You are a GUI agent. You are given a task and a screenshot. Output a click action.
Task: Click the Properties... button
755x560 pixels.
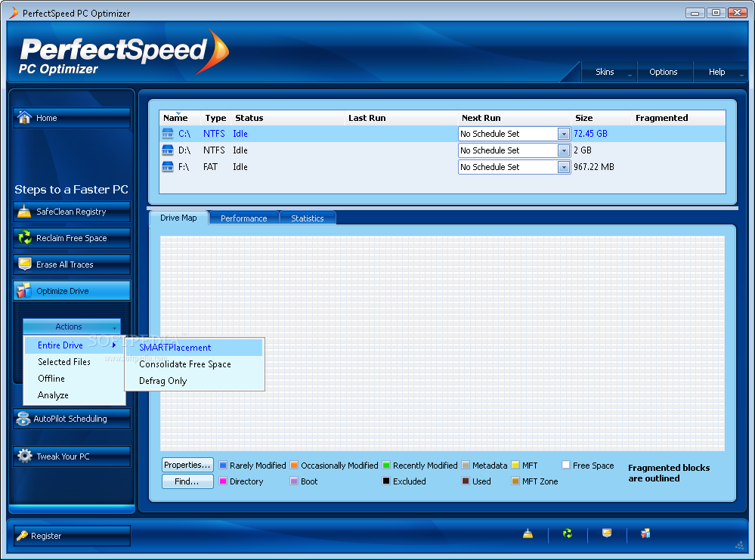tap(187, 465)
